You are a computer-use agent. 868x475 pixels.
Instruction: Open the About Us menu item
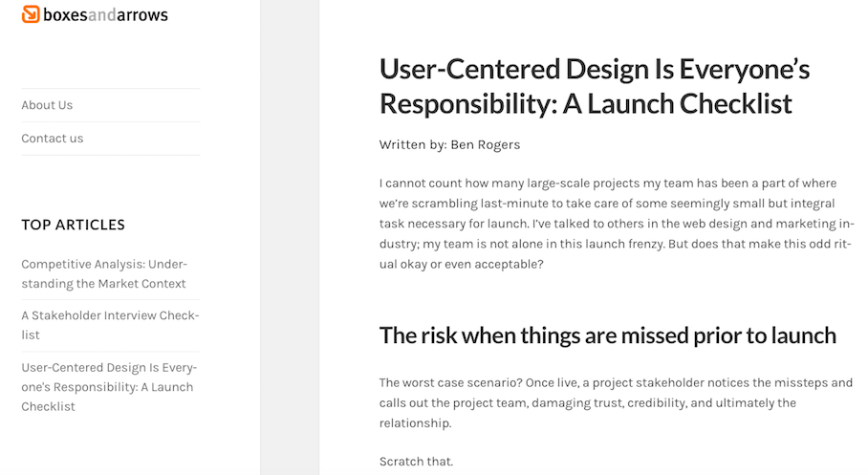pyautogui.click(x=47, y=105)
